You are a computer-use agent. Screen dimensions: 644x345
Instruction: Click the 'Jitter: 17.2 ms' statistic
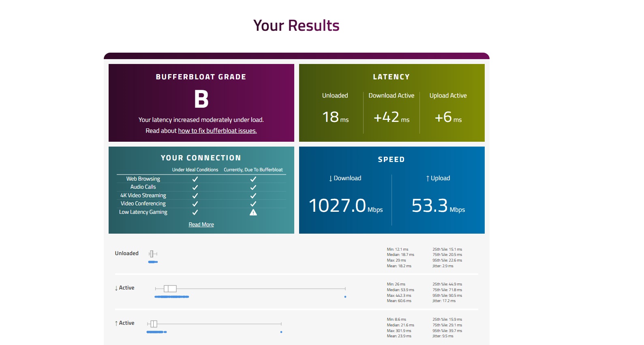[444, 301]
